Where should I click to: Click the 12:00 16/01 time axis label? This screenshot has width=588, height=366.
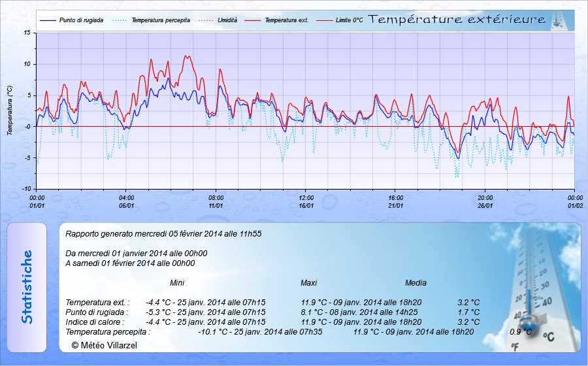point(306,201)
